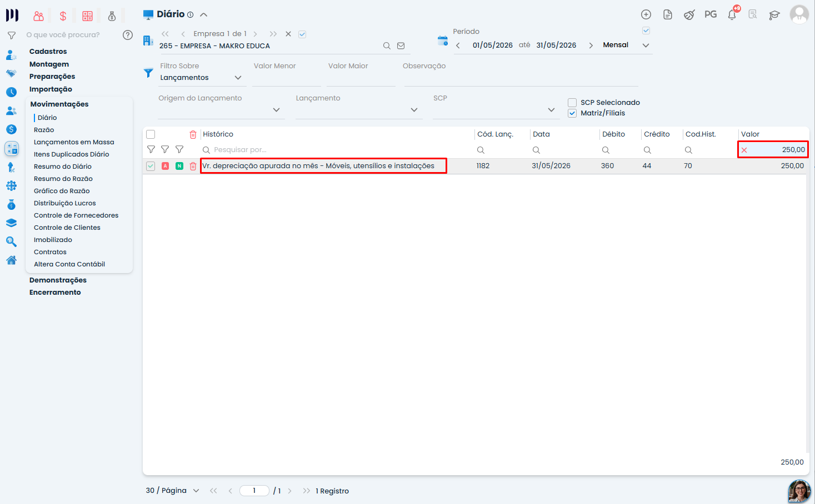The height and width of the screenshot is (504, 815).
Task: Open Lançamentos em Massa menu item
Action: pos(74,142)
